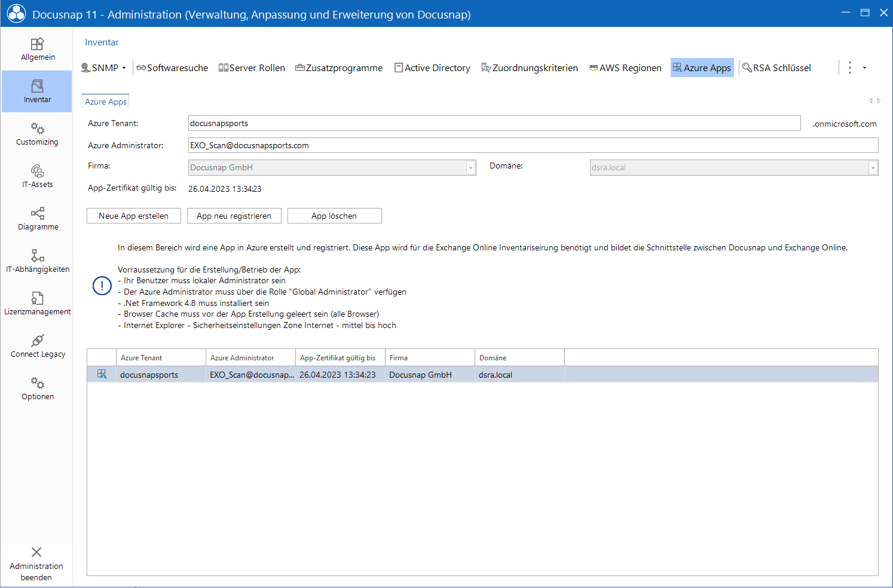Open Active Directory toolbar item
893x588 pixels.
click(432, 68)
